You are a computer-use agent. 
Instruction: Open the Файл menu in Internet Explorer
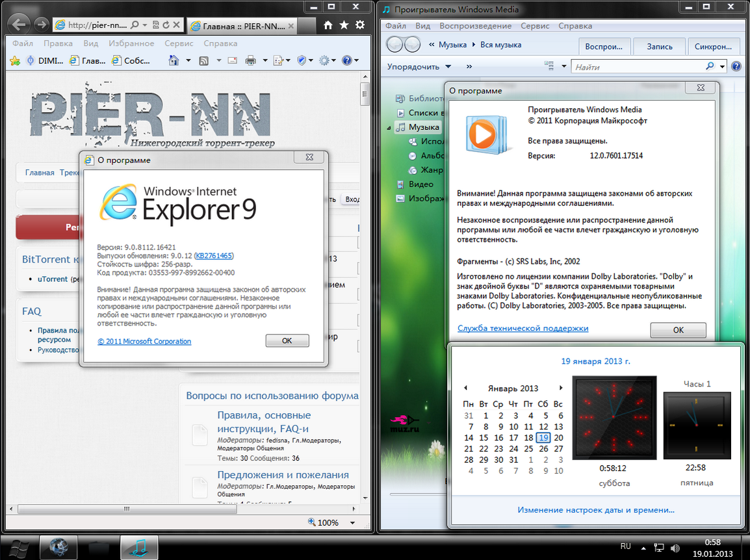click(x=23, y=43)
